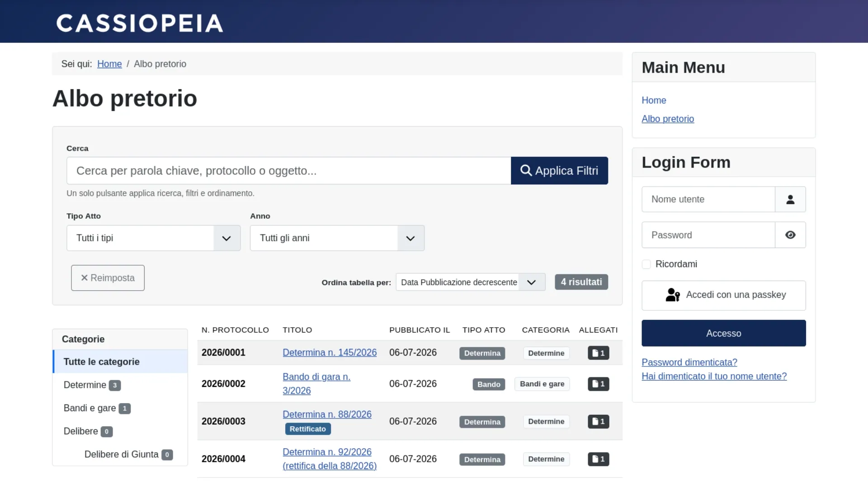Screen dimensions: 868x488
Task: Focus the Password field
Action: pyautogui.click(x=708, y=235)
